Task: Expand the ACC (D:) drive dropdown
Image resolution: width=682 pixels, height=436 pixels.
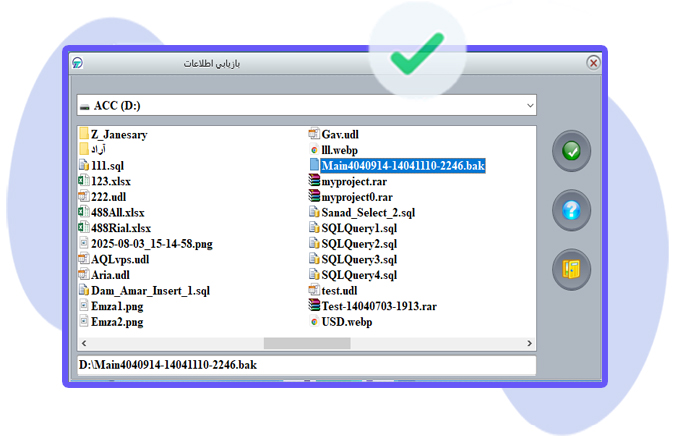Action: 529,105
